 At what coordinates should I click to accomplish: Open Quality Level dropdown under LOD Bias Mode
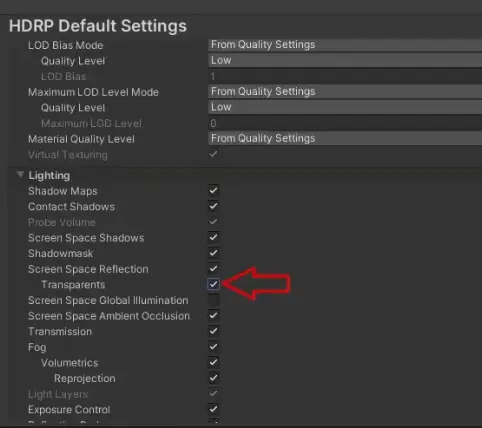click(x=345, y=60)
